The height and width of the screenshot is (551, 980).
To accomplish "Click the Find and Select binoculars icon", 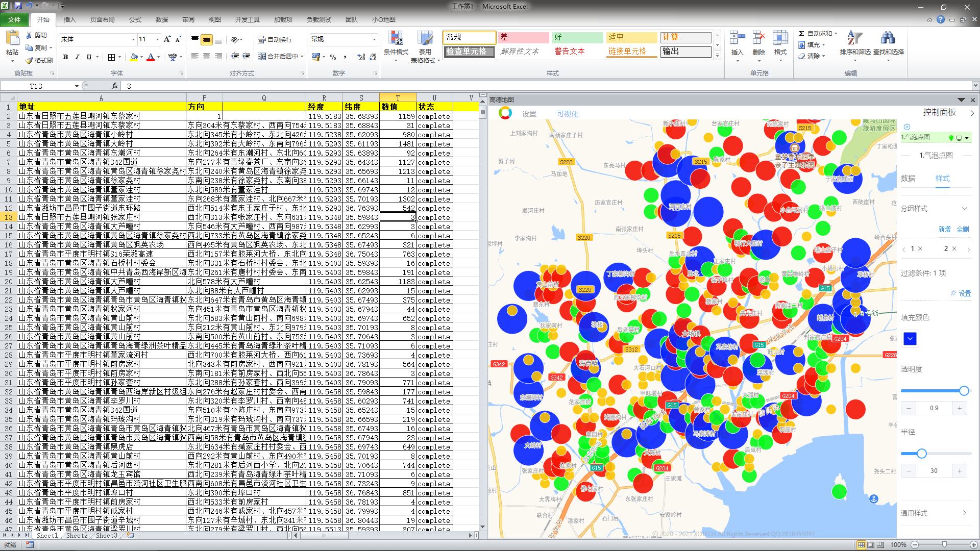I will [888, 38].
